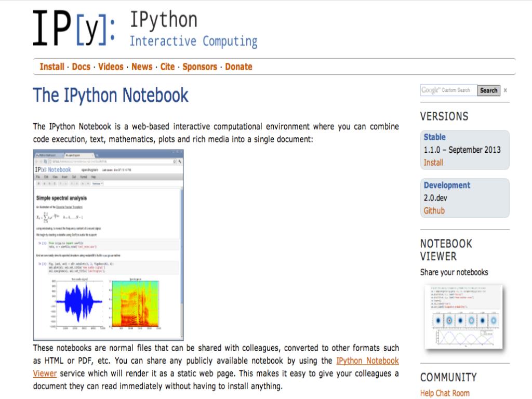Image resolution: width=532 pixels, height=399 pixels.
Task: Follow the IPython Notebook Viewer link
Action: pyautogui.click(x=367, y=361)
